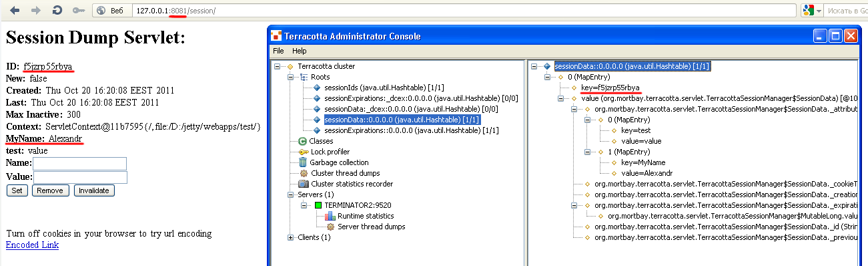
Task: Open the Help menu in Terracotta console
Action: (300, 51)
